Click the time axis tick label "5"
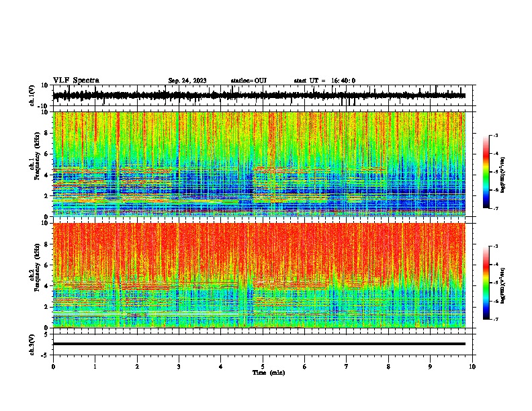The width and height of the screenshot is (532, 411). pyautogui.click(x=263, y=367)
